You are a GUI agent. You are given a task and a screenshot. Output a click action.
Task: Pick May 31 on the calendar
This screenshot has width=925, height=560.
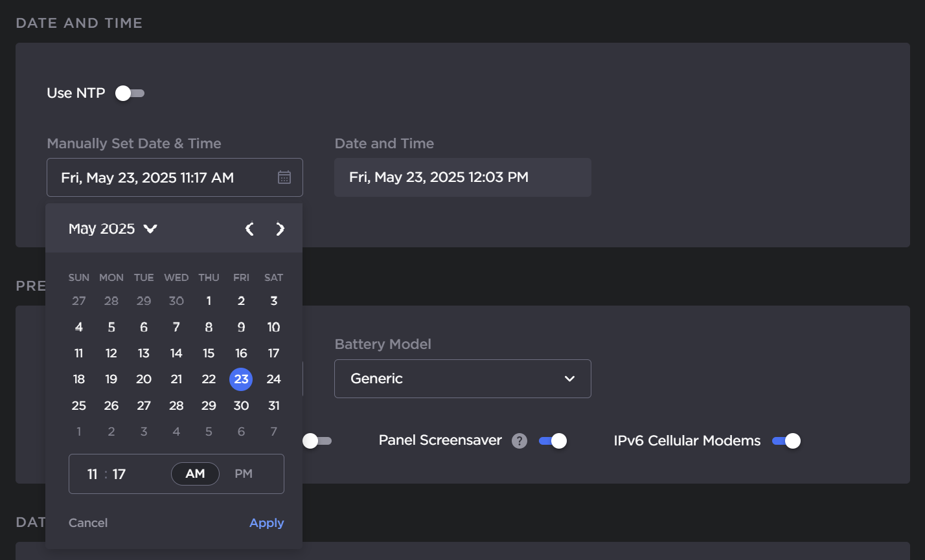click(x=274, y=406)
